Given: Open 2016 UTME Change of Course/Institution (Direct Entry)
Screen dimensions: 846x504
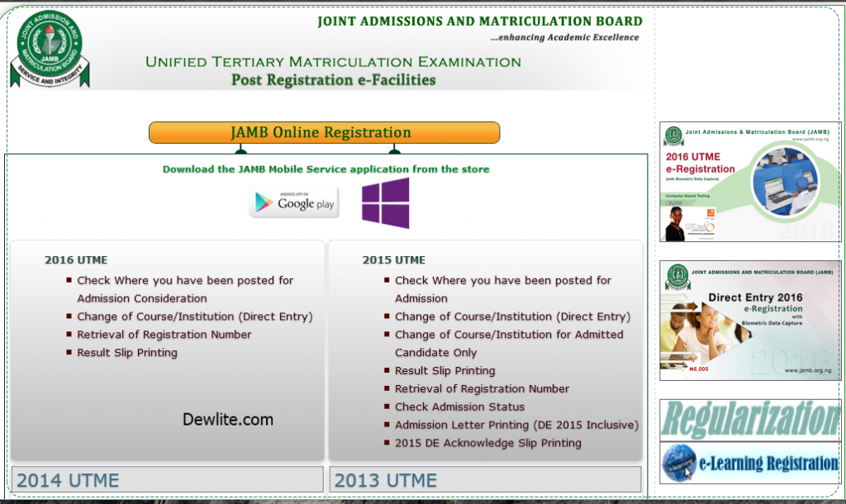Looking at the screenshot, I should tap(195, 316).
